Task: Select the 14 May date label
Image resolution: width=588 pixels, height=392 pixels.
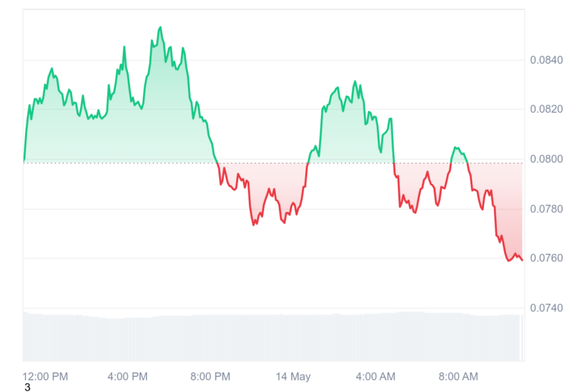Action: [x=293, y=376]
